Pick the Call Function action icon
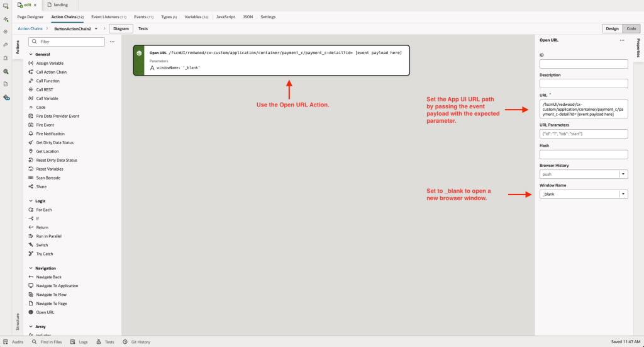The width and height of the screenshot is (644, 347). pyautogui.click(x=31, y=81)
